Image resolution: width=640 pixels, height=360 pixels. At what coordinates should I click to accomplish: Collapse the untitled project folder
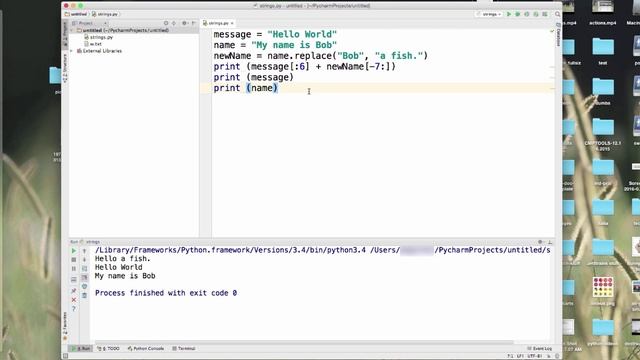(72, 30)
